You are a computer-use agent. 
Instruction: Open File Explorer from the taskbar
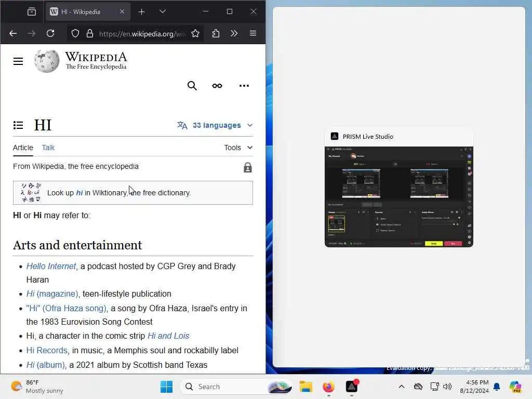tap(305, 387)
